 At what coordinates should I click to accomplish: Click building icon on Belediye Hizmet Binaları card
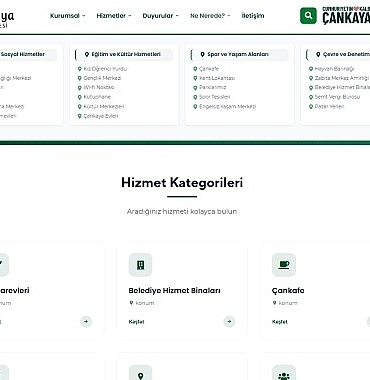coord(141,265)
